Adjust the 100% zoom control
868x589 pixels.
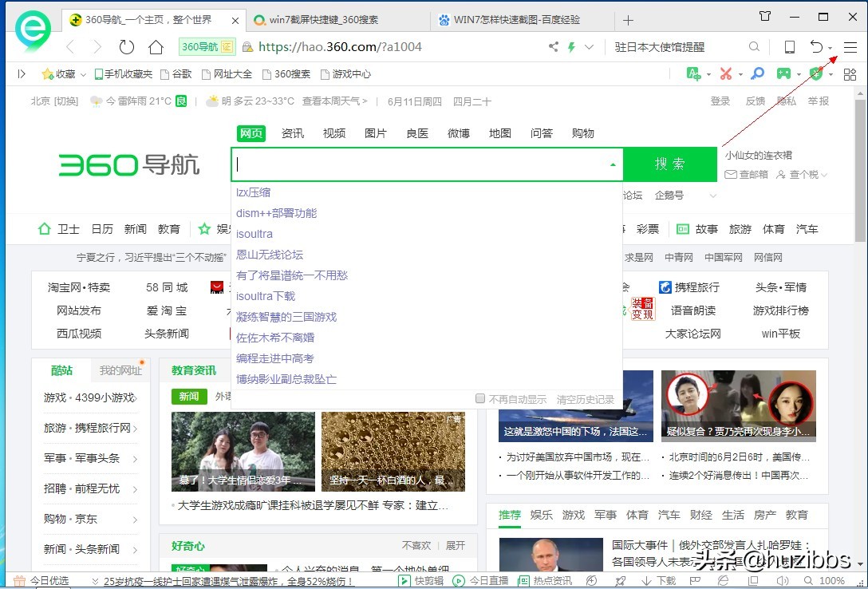click(833, 580)
